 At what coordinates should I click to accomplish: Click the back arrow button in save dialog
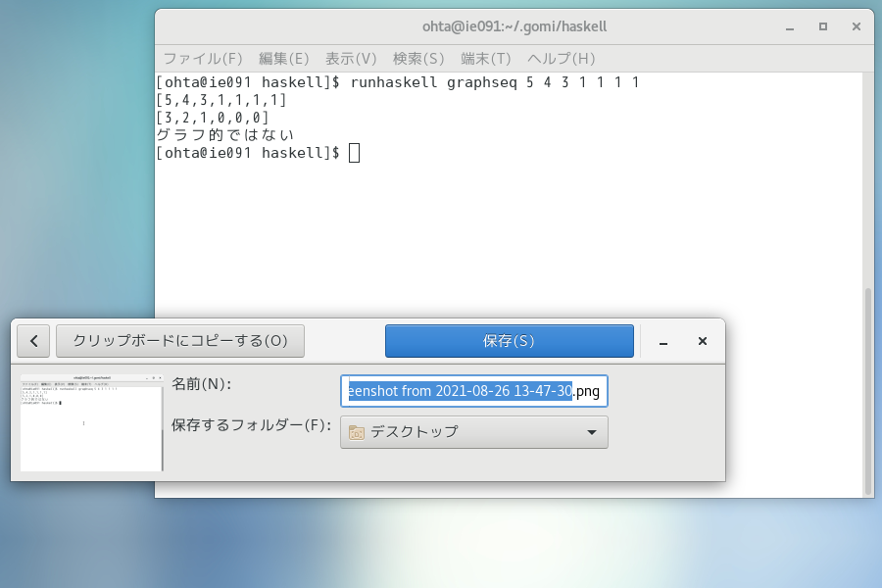pyautogui.click(x=33, y=341)
